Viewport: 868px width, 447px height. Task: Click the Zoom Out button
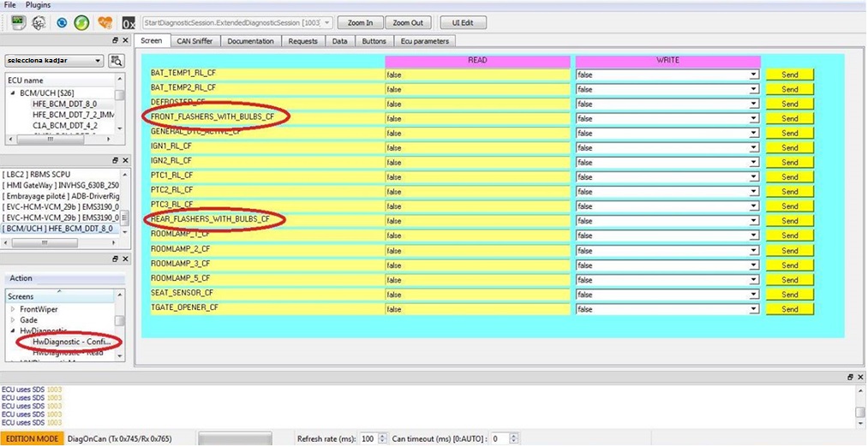tap(408, 22)
